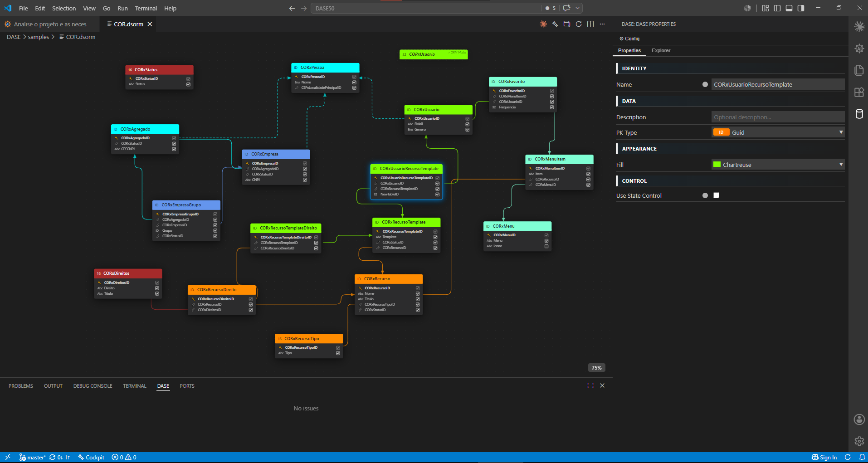Switch to the Explorer tab in DASE Properties
Screen dimensions: 868x463
coord(661,50)
